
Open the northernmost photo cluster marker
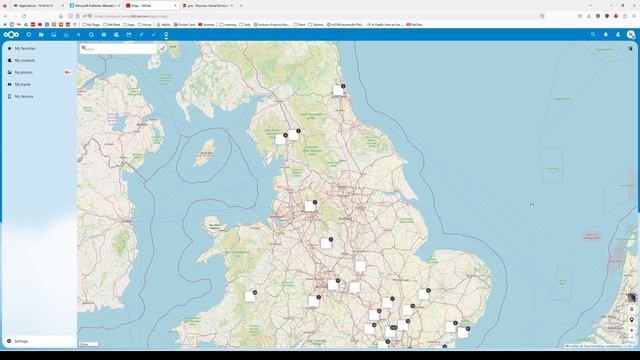(338, 90)
